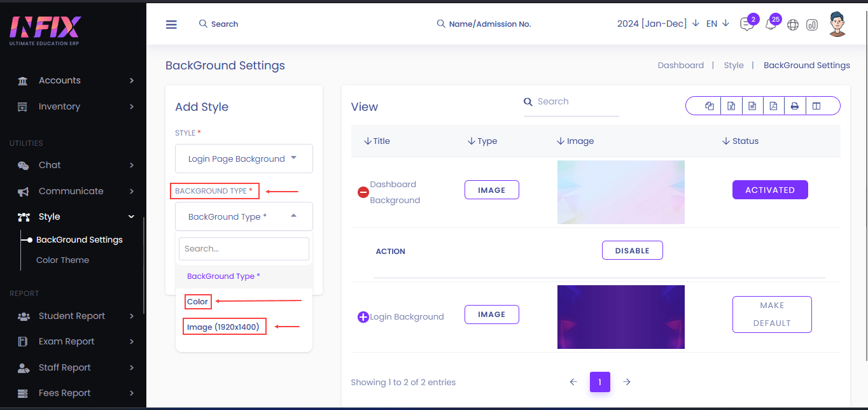Sort the table by Status
868x410 pixels.
pyautogui.click(x=740, y=141)
